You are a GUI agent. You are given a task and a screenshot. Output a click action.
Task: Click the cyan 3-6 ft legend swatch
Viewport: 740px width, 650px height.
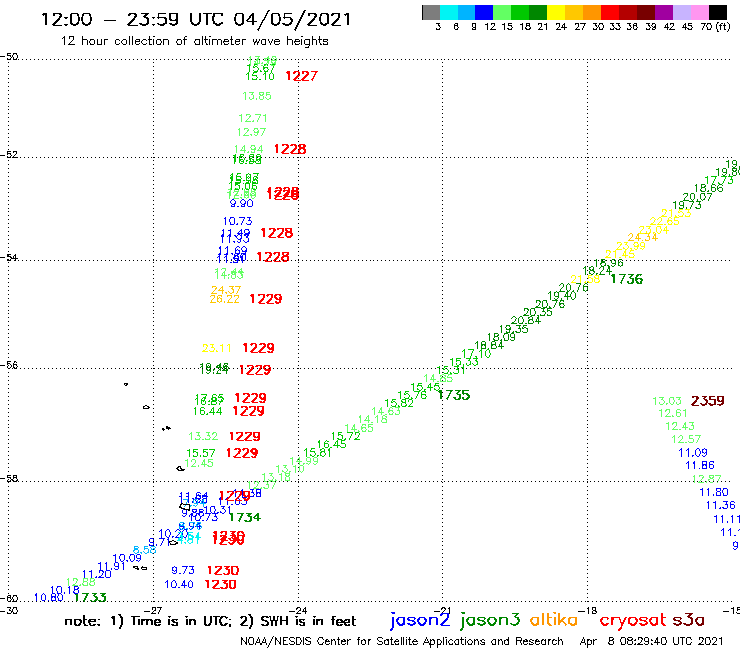(x=449, y=12)
